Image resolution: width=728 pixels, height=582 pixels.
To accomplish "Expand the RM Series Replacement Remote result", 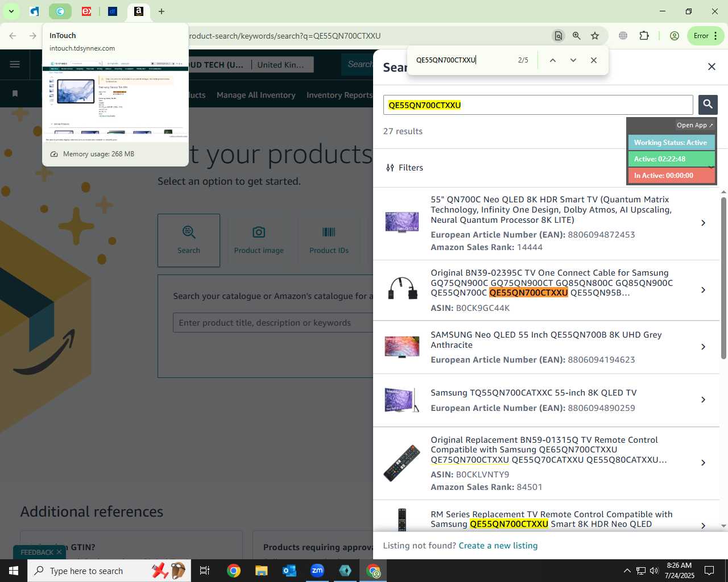I will (x=704, y=525).
